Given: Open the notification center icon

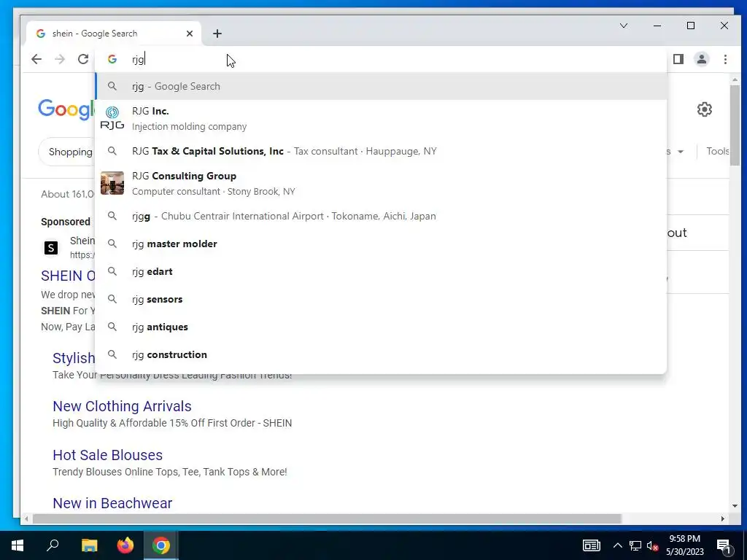Looking at the screenshot, I should pos(724,546).
